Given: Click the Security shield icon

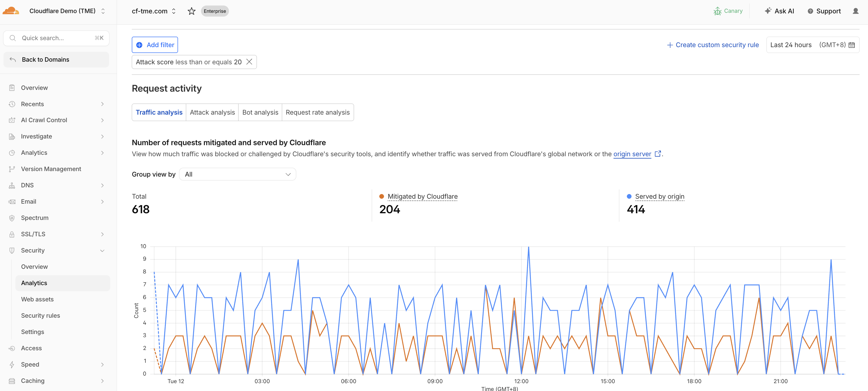Looking at the screenshot, I should point(12,250).
